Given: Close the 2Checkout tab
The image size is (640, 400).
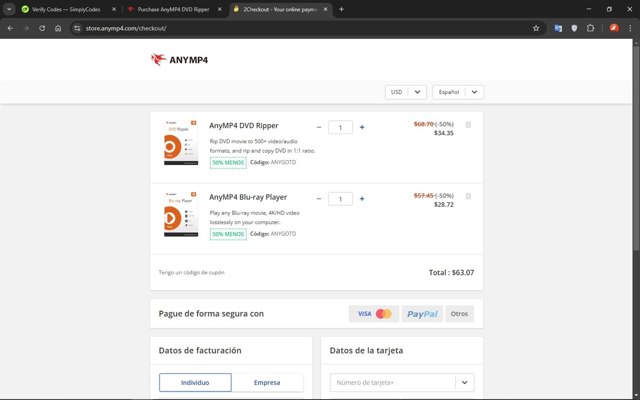Looking at the screenshot, I should pyautogui.click(x=325, y=9).
